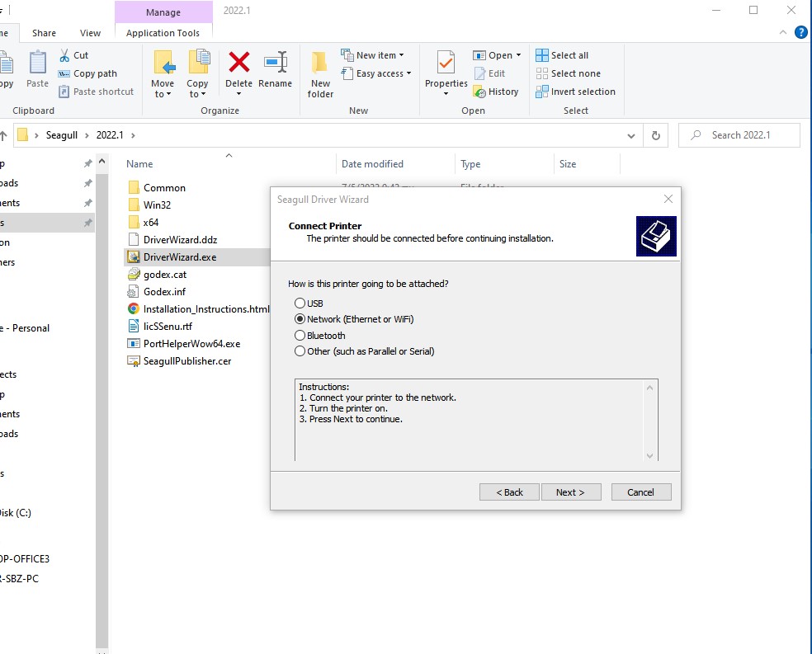The height and width of the screenshot is (654, 812).
Task: Collapse the ribbon with the chevron
Action: tap(783, 32)
